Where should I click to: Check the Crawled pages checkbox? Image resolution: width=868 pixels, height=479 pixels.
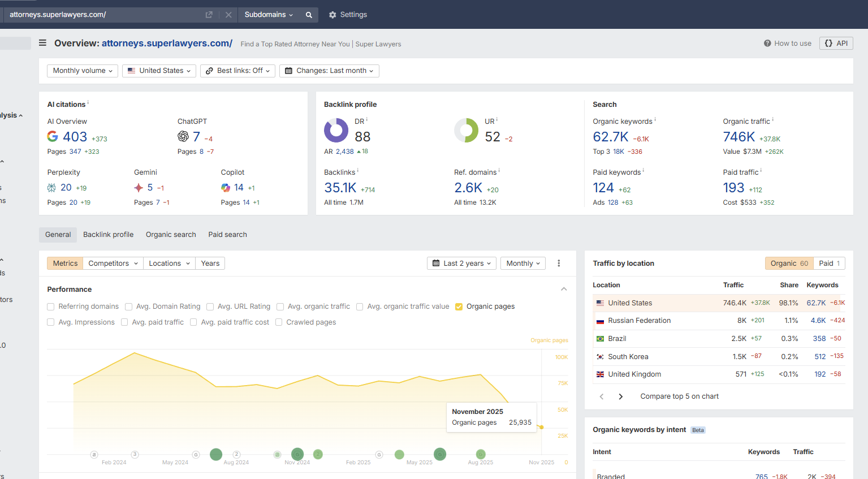pyautogui.click(x=279, y=322)
